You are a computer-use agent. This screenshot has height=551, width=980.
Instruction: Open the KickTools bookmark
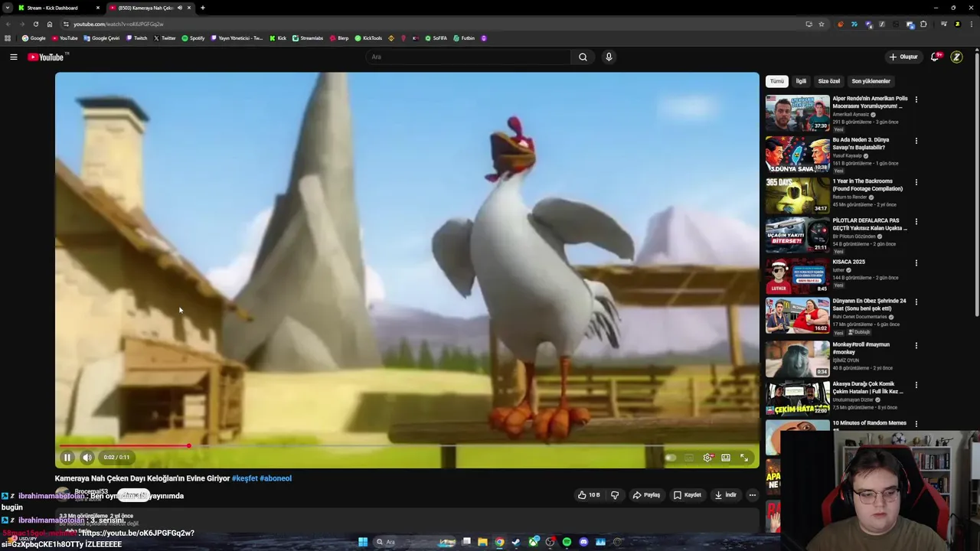(x=368, y=38)
